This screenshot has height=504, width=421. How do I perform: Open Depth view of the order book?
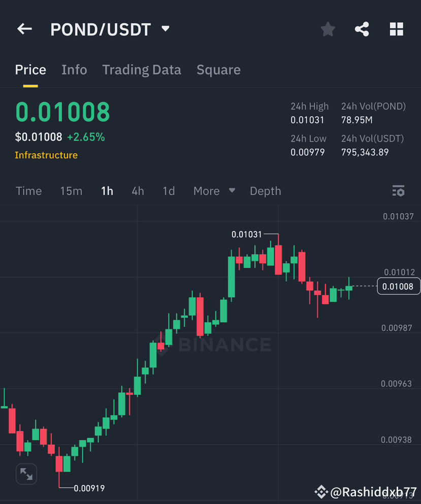point(265,191)
